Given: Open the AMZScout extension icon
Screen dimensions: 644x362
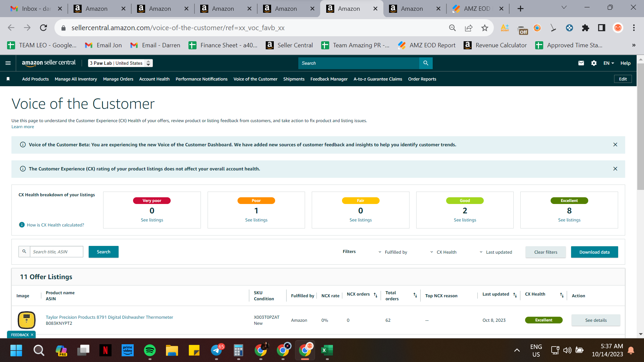Looking at the screenshot, I should [x=505, y=28].
